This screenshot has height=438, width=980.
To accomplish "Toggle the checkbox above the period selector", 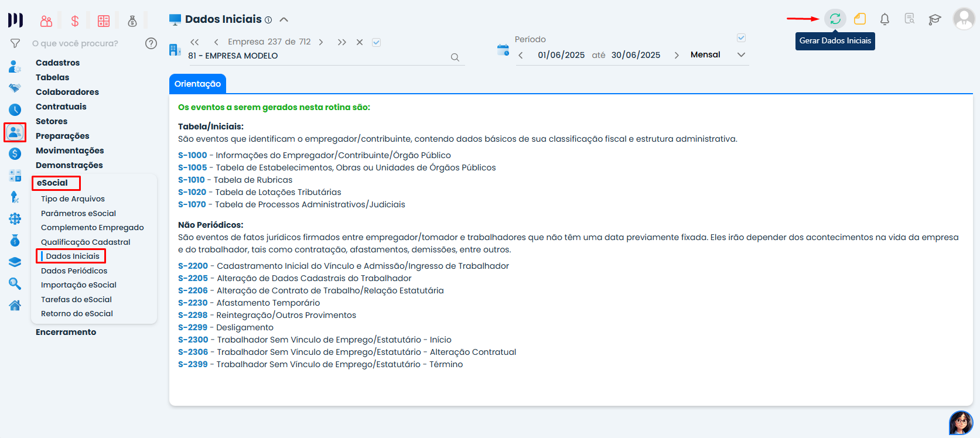I will pos(741,38).
